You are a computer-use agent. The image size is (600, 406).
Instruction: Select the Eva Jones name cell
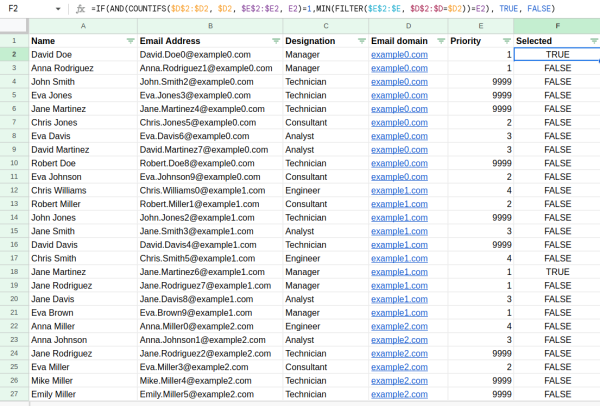pyautogui.click(x=83, y=95)
